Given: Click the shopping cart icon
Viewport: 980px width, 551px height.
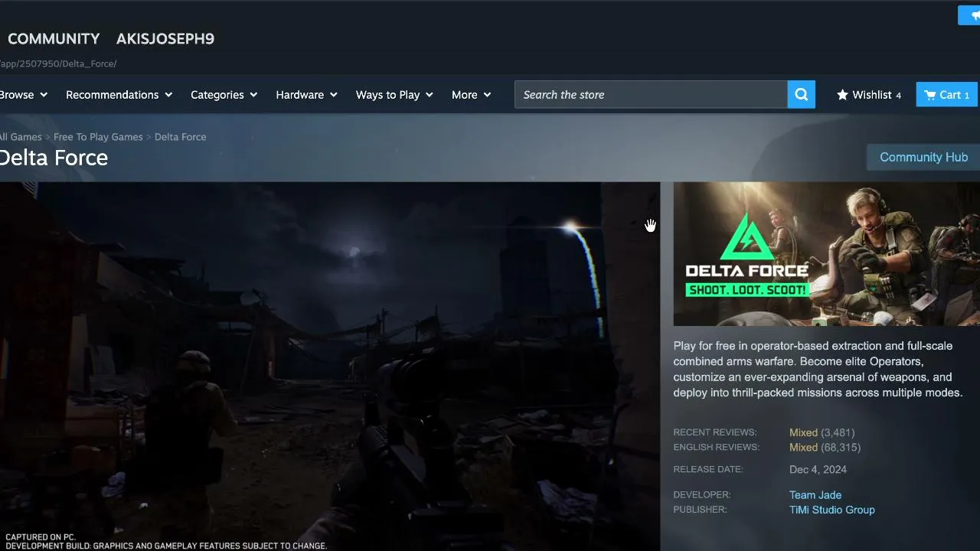Looking at the screenshot, I should pyautogui.click(x=929, y=95).
